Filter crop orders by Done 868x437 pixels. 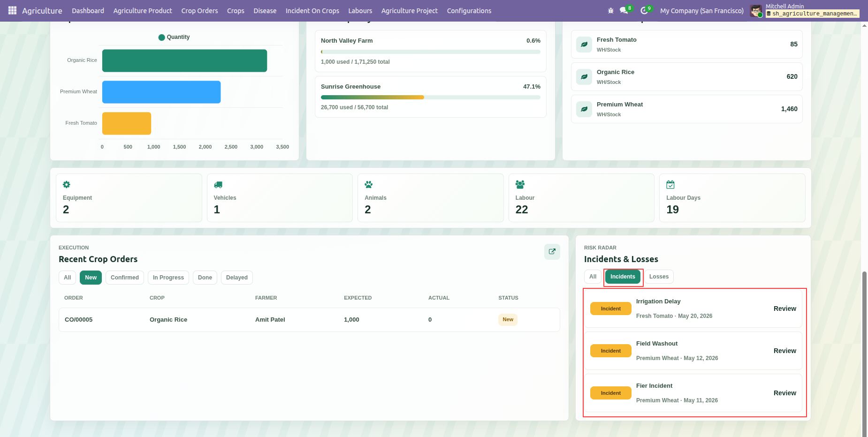(x=205, y=278)
